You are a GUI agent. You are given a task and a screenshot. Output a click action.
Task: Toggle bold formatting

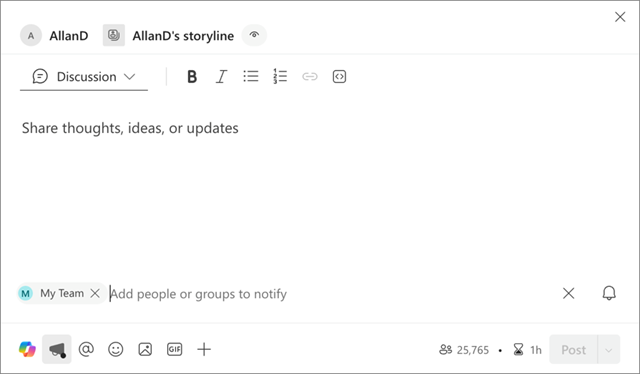coord(192,76)
